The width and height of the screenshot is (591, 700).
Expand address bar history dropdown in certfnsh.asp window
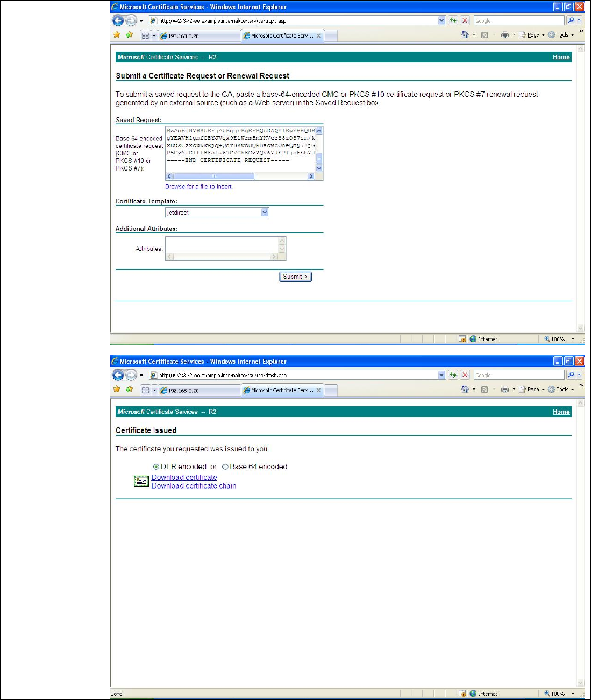coord(442,375)
